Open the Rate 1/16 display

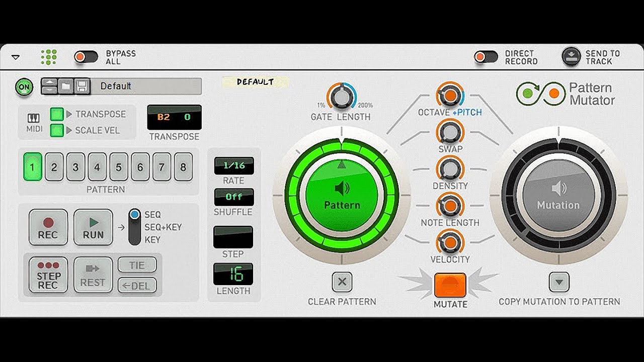point(234,166)
